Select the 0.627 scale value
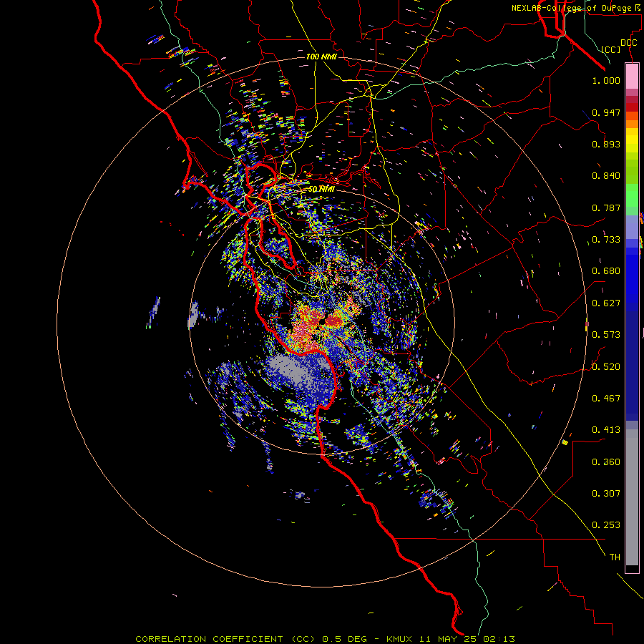The width and height of the screenshot is (644, 644). click(606, 303)
